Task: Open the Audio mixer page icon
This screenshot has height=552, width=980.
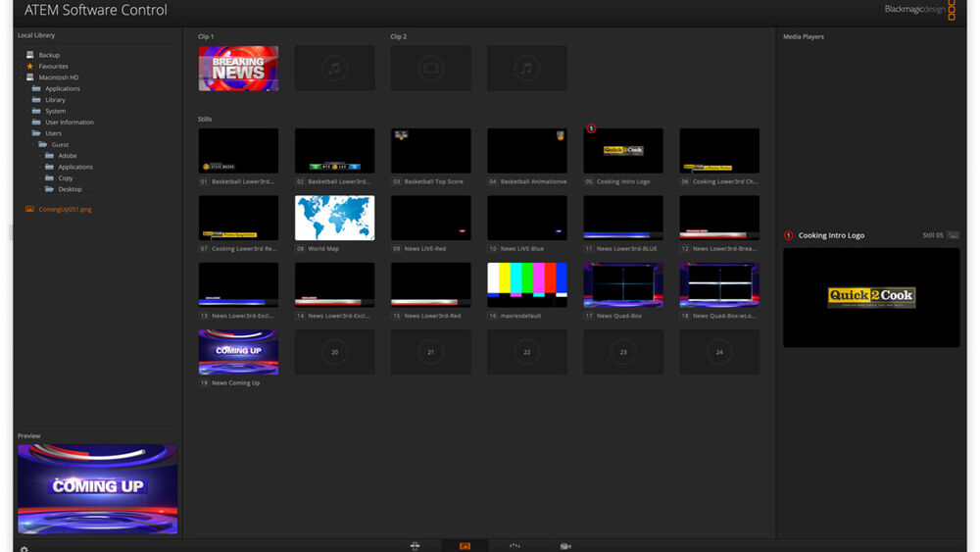Action: click(514, 546)
